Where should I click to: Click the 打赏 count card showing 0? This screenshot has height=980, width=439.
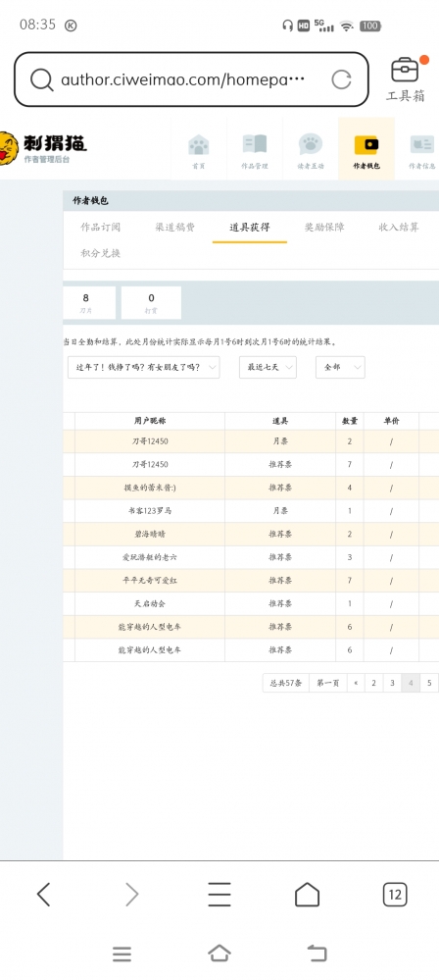click(x=151, y=302)
